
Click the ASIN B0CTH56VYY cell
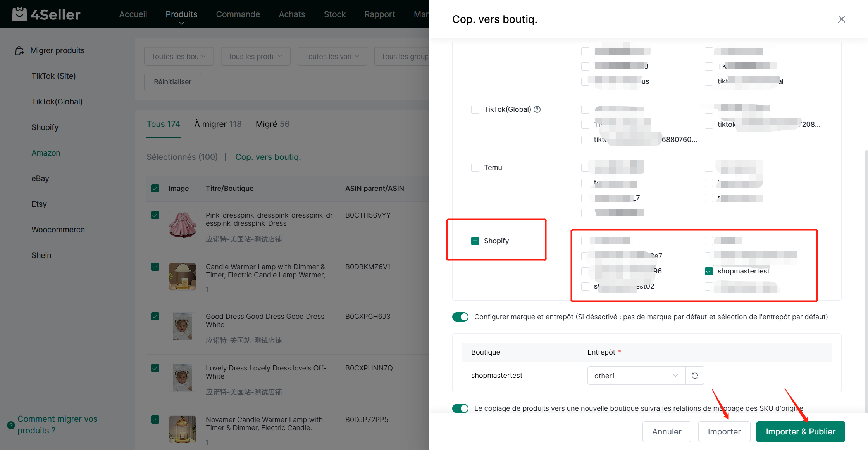point(368,215)
